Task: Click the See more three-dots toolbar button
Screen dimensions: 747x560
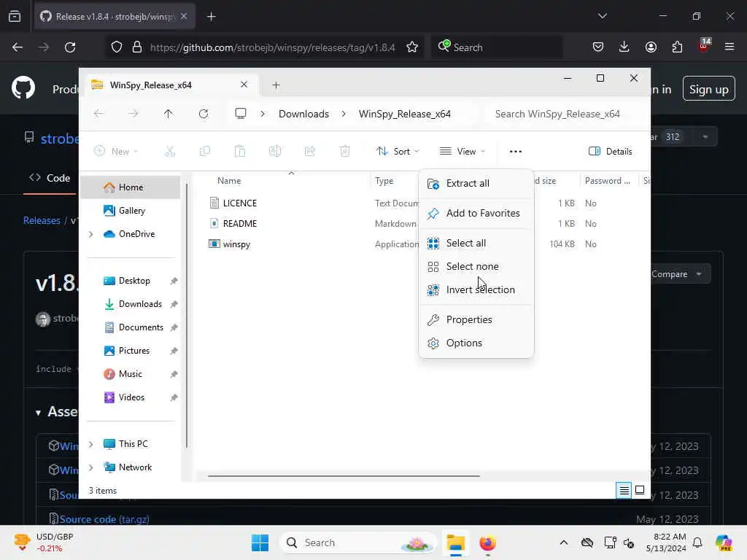Action: coord(516,152)
